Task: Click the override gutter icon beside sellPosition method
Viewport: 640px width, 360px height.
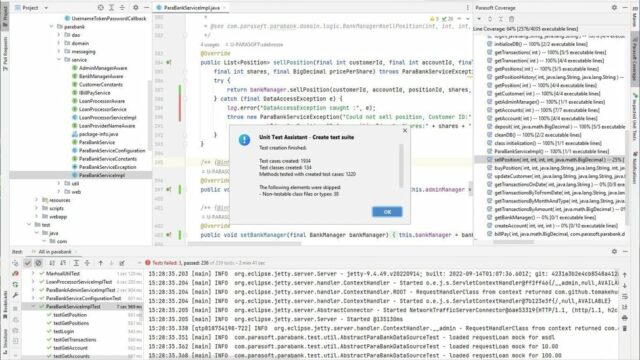Action: coord(169,62)
